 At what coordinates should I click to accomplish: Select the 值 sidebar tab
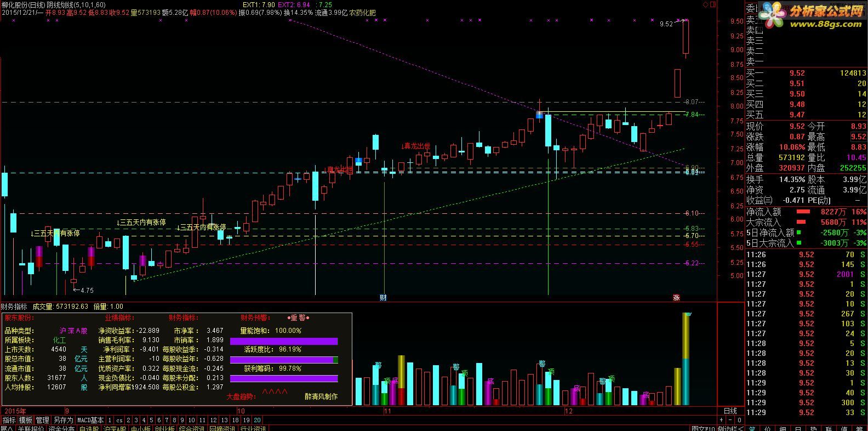tap(844, 428)
